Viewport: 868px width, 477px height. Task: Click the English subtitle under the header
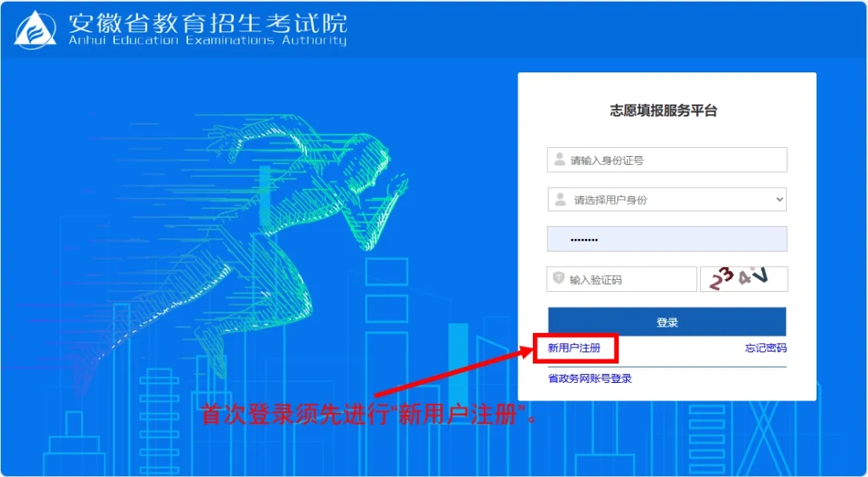[207, 41]
